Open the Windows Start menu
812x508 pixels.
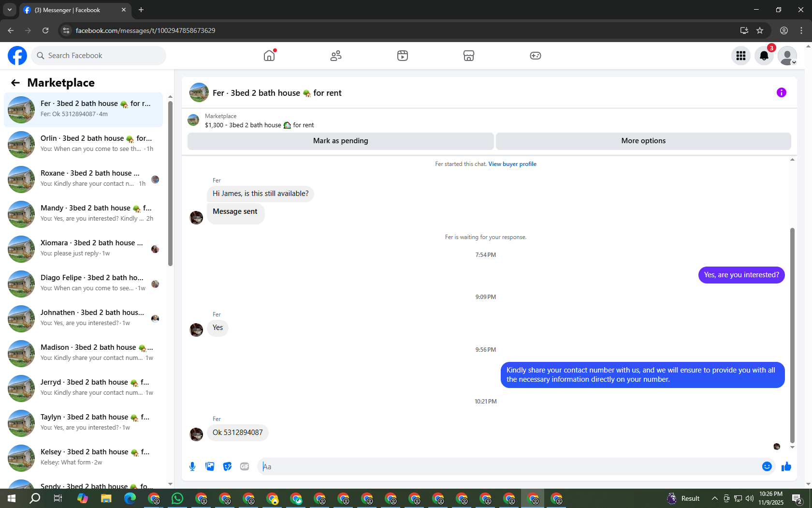12,498
